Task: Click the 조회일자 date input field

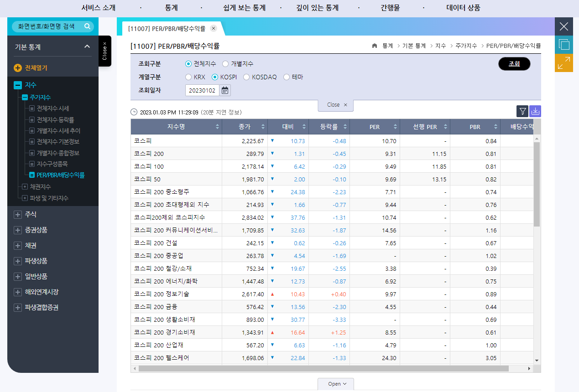Action: 203,90
